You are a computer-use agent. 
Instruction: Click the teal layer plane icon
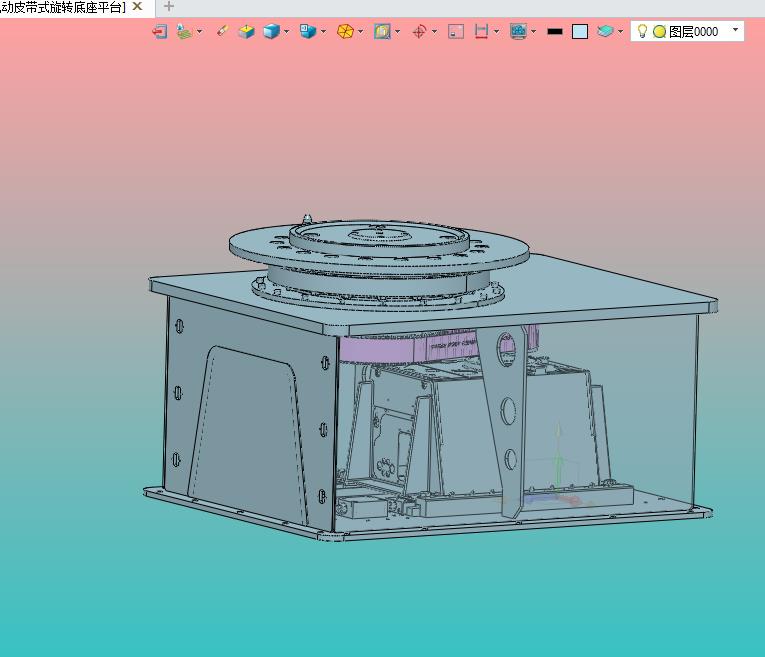click(605, 32)
